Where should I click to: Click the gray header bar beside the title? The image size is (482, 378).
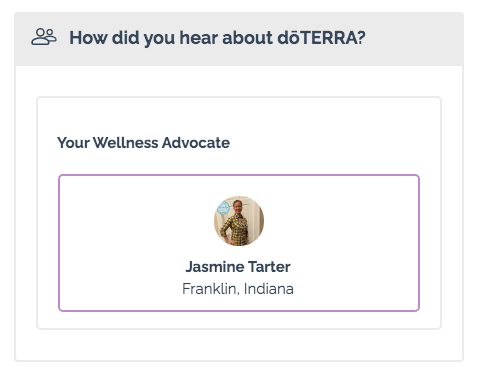[x=413, y=39]
